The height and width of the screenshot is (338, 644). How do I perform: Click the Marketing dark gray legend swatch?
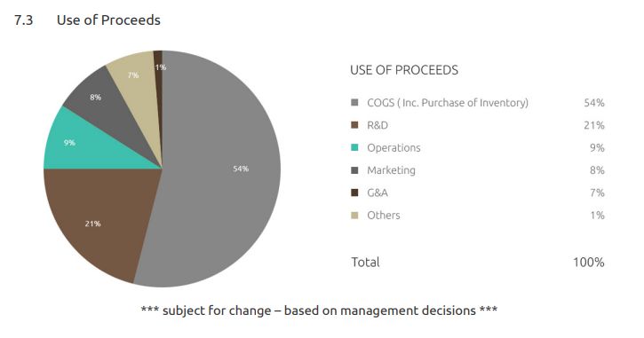[354, 170]
